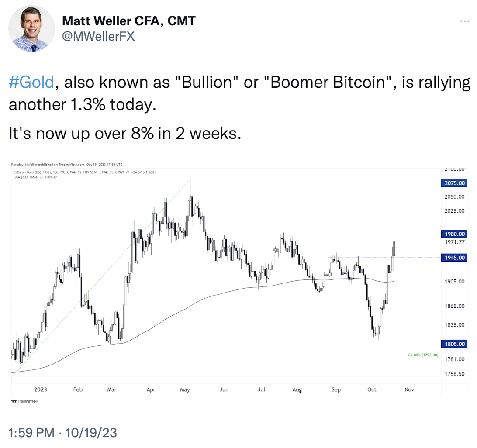Select the 1805.00 price level label
477x448 pixels.
pyautogui.click(x=454, y=344)
